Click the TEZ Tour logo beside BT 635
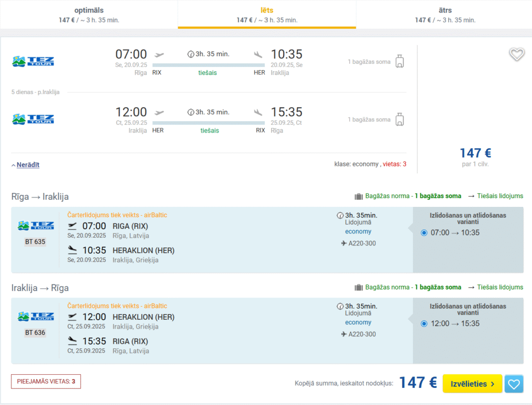This screenshot has height=405, width=532. click(35, 226)
